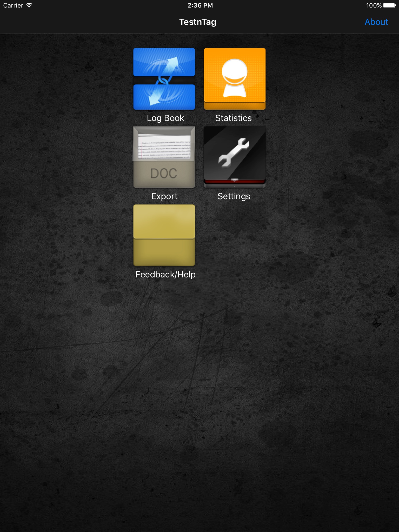Tap the TestnTag title in navigation bar
Screen dimensions: 399x532
(x=198, y=22)
